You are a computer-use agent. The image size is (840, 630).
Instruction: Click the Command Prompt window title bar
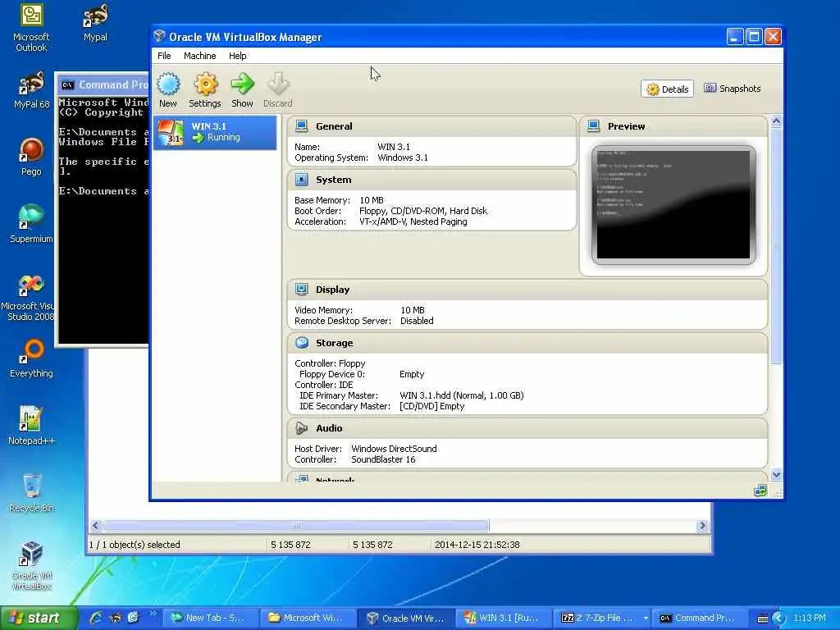(x=103, y=84)
